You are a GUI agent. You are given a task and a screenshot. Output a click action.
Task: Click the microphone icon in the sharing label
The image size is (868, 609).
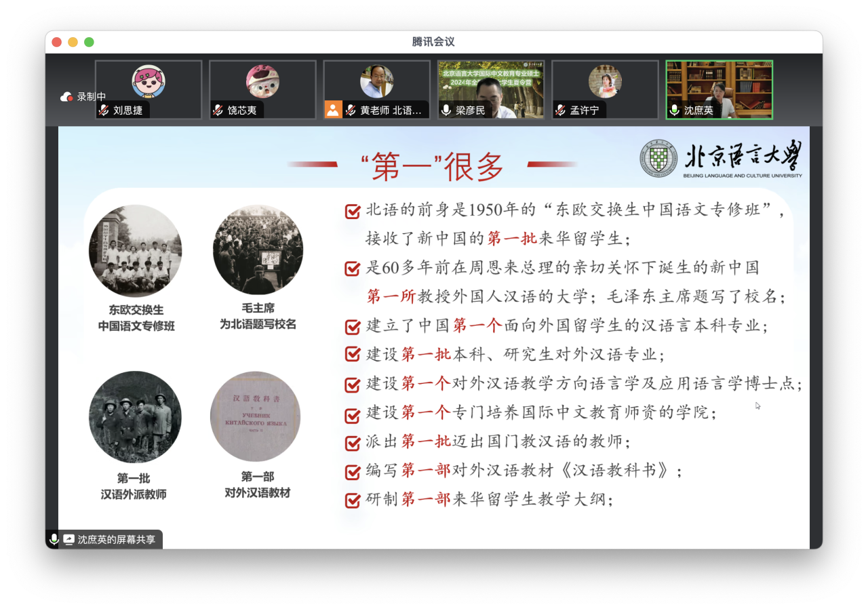pos(54,540)
